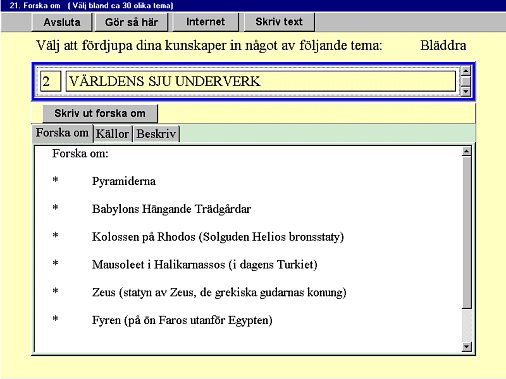The image size is (506, 379).
Task: Click the Fyren på ön Faros entry
Action: [x=182, y=320]
